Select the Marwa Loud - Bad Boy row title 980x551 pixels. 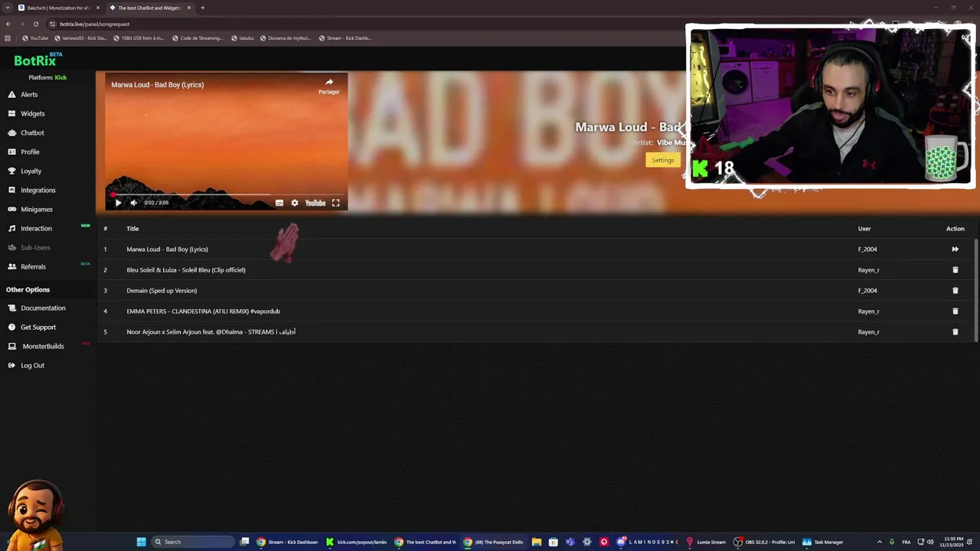(x=167, y=249)
